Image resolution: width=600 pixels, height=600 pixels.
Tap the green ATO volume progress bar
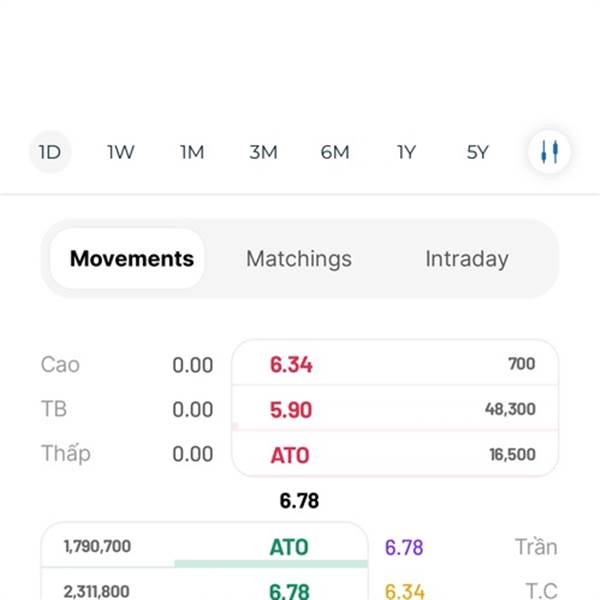click(x=271, y=563)
